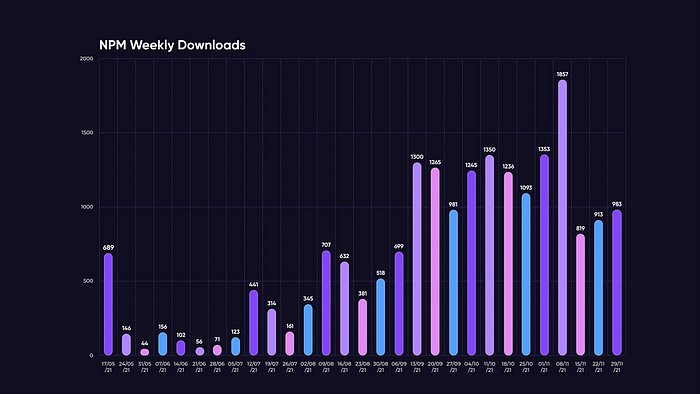Click the 102 value label
Screen dimensions: 700x394
[x=181, y=335]
